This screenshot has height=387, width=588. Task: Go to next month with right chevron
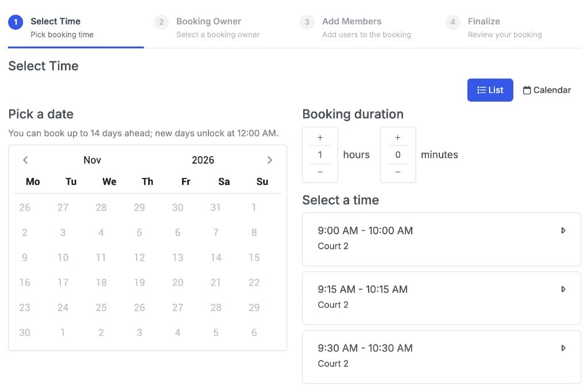pos(270,160)
